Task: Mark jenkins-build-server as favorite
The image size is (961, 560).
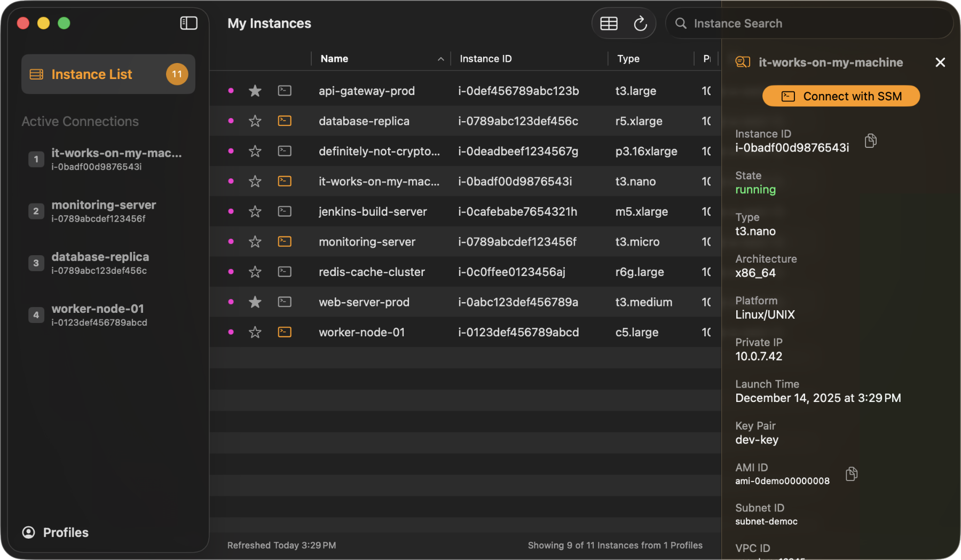Action: pos(255,211)
